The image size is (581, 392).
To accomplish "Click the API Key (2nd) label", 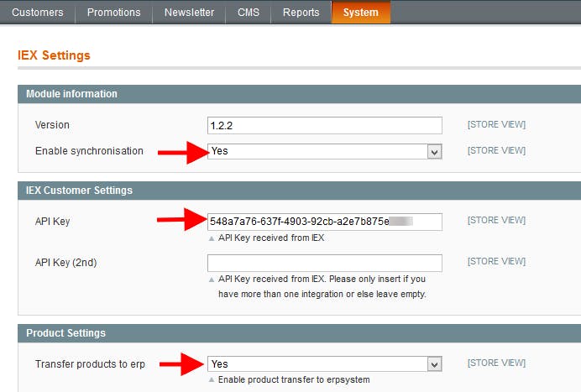I will [66, 263].
